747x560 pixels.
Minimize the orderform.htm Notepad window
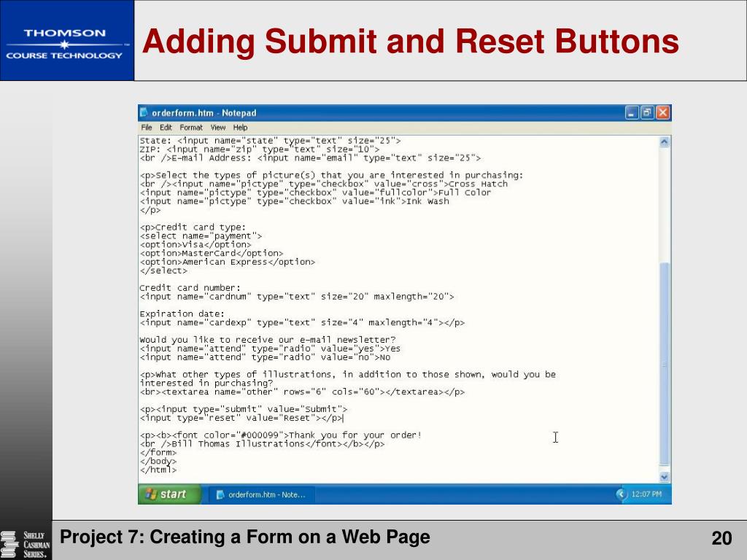(x=632, y=113)
